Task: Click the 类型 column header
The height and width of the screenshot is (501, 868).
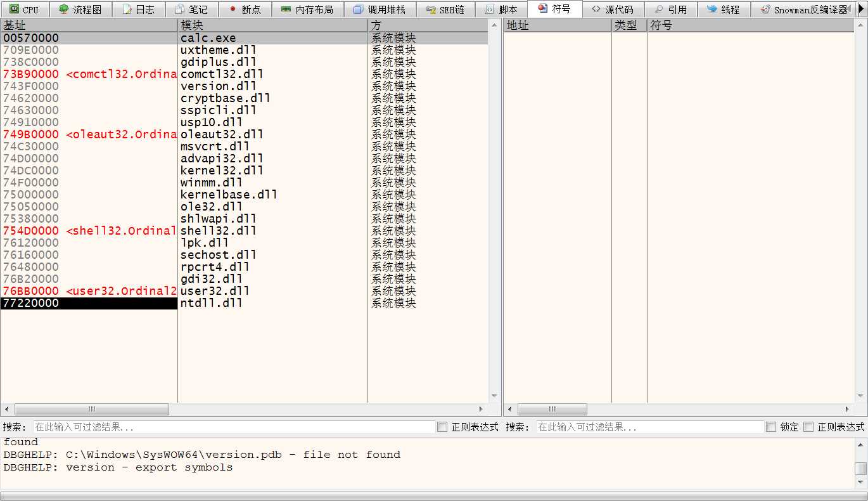Action: point(629,25)
